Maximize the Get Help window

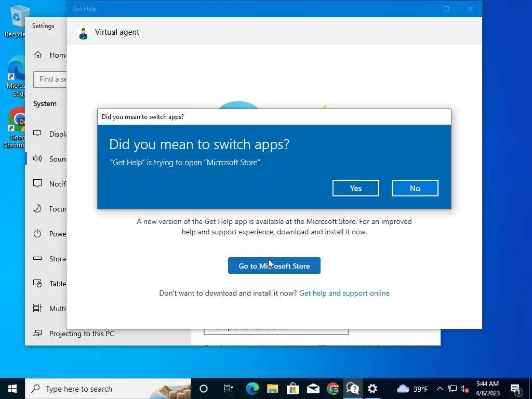[x=446, y=9]
